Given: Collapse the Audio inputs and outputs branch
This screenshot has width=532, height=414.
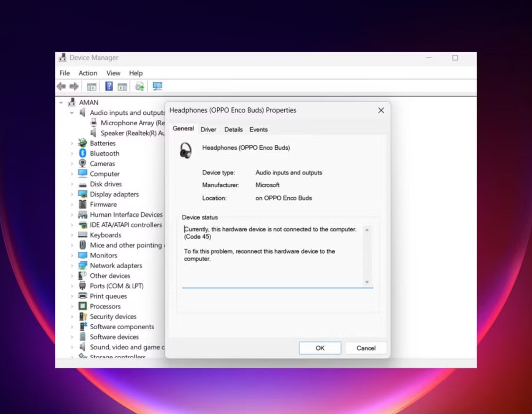Looking at the screenshot, I should [71, 113].
